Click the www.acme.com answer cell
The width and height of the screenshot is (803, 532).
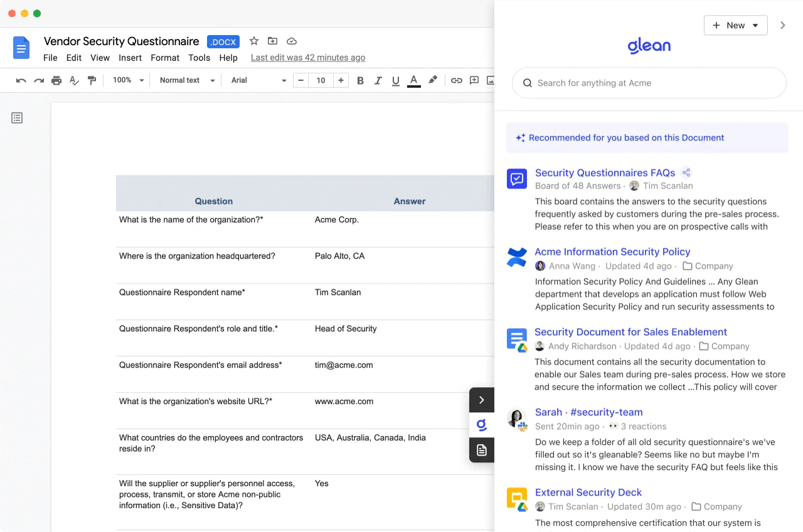click(x=344, y=402)
